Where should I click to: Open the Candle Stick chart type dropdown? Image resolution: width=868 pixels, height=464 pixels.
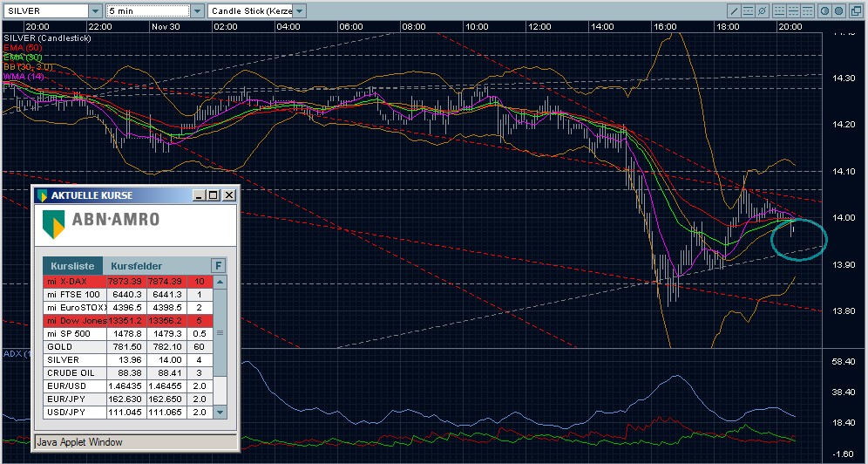click(x=300, y=11)
